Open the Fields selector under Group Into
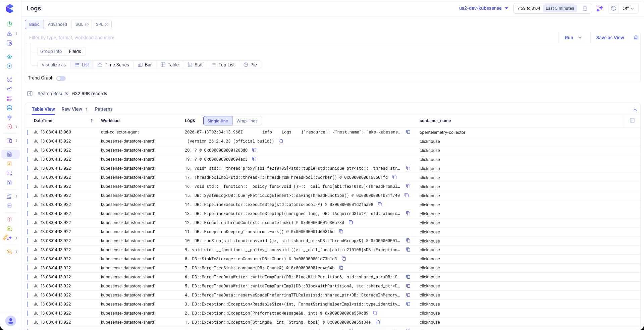 75,51
